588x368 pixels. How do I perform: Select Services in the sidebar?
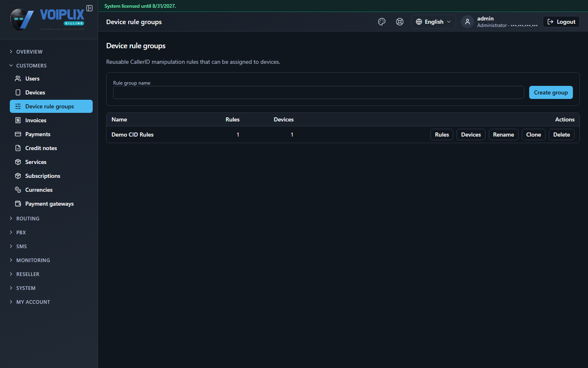[x=51, y=162]
